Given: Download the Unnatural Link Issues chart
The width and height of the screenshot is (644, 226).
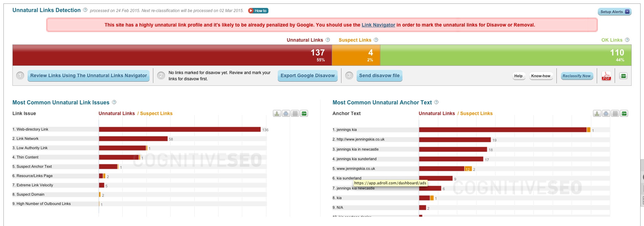Looking at the screenshot, I should [277, 114].
